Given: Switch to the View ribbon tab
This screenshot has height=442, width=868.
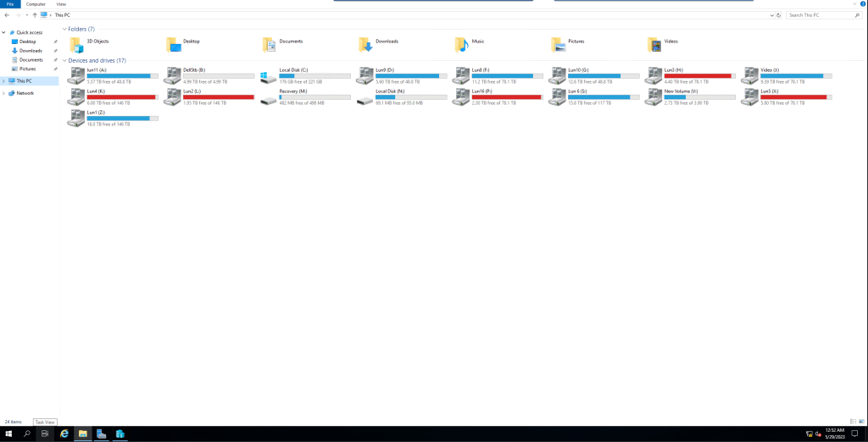Looking at the screenshot, I should tap(61, 4).
